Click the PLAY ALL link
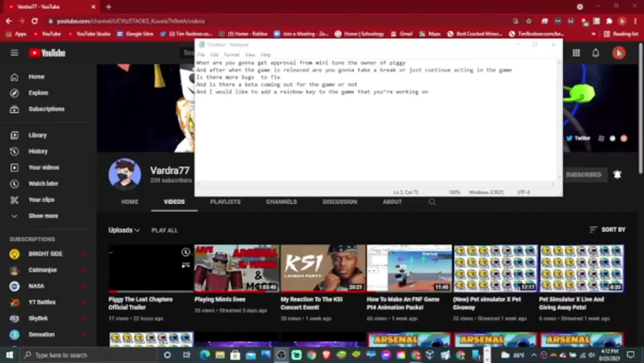 (x=165, y=230)
